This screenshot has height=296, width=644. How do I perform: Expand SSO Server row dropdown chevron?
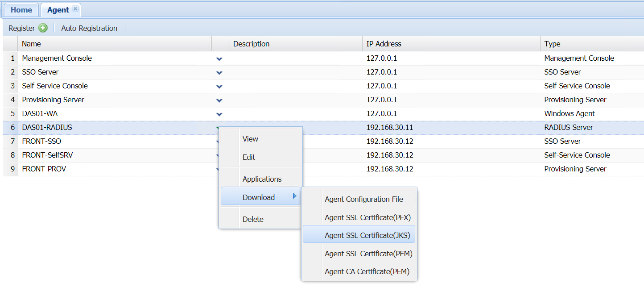(x=219, y=72)
